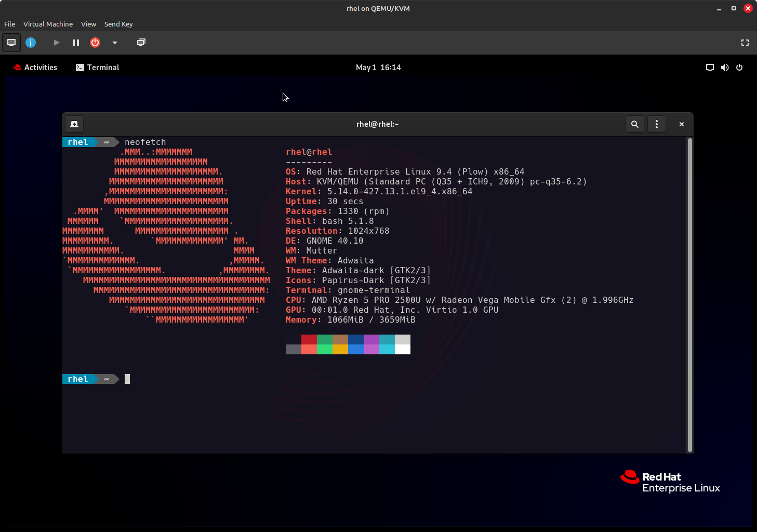Image resolution: width=757 pixels, height=532 pixels.
Task: Open the manage VM snapshots icon
Action: pos(141,43)
